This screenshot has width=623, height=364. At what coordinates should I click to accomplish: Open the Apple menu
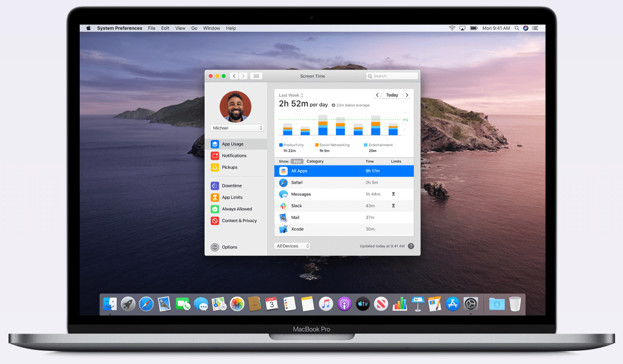coord(89,28)
